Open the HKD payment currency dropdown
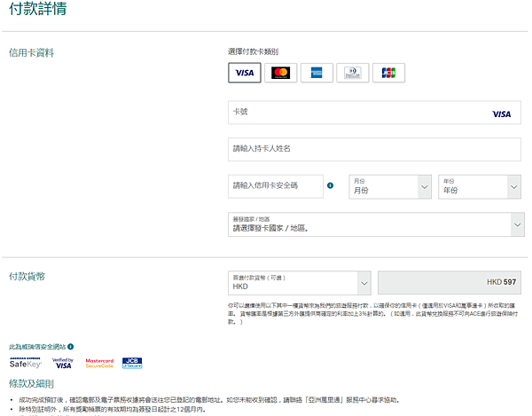Viewport: 532px width, 416px height. click(x=300, y=283)
